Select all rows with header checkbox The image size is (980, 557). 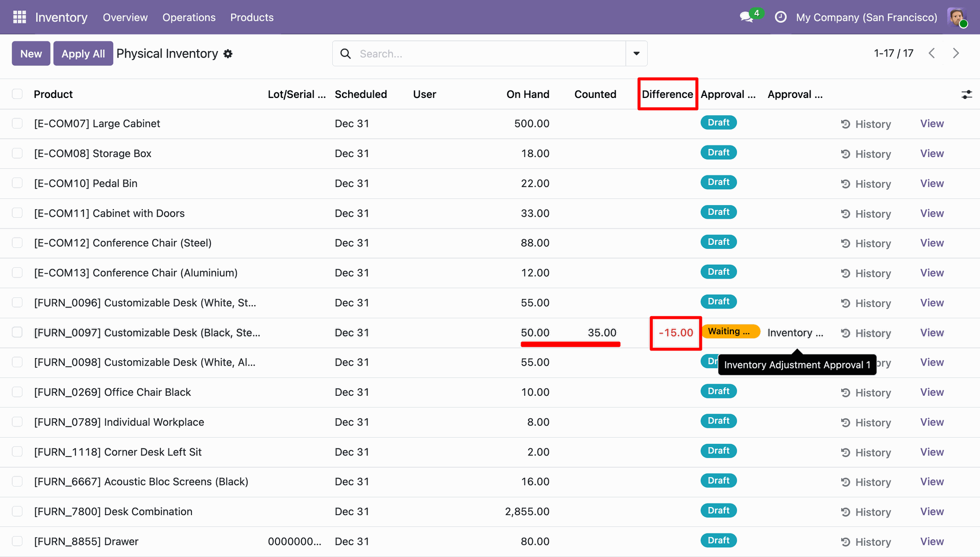click(17, 94)
